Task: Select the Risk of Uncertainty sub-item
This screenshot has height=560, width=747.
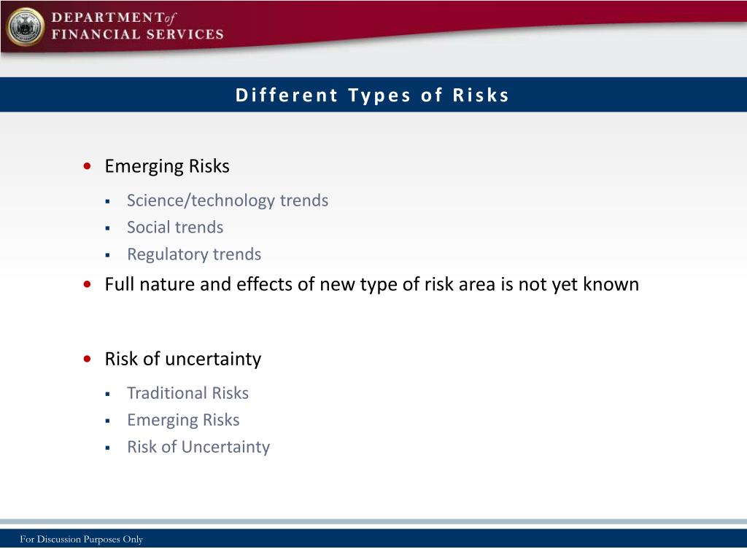Action: point(198,447)
